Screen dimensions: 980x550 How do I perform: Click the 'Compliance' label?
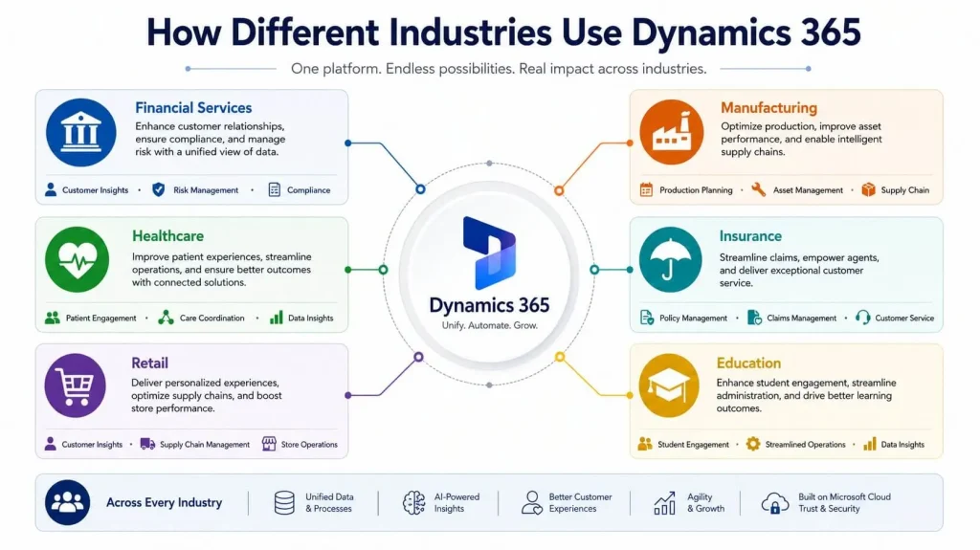[309, 190]
